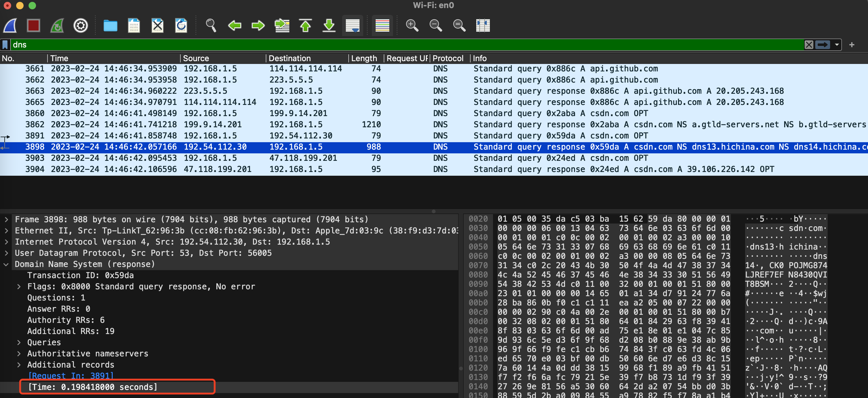Sort by Destination column header
Viewport: 868px width, 398px height.
[x=307, y=58]
